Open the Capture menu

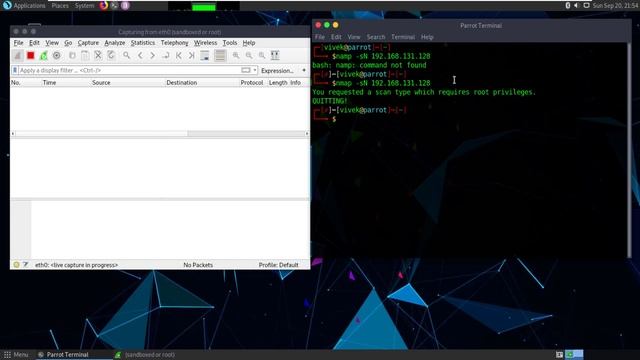pos(88,43)
